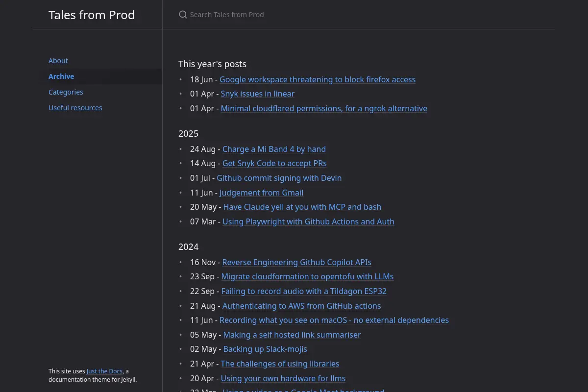Image resolution: width=588 pixels, height=392 pixels.
Task: Go to the About page
Action: pos(58,61)
